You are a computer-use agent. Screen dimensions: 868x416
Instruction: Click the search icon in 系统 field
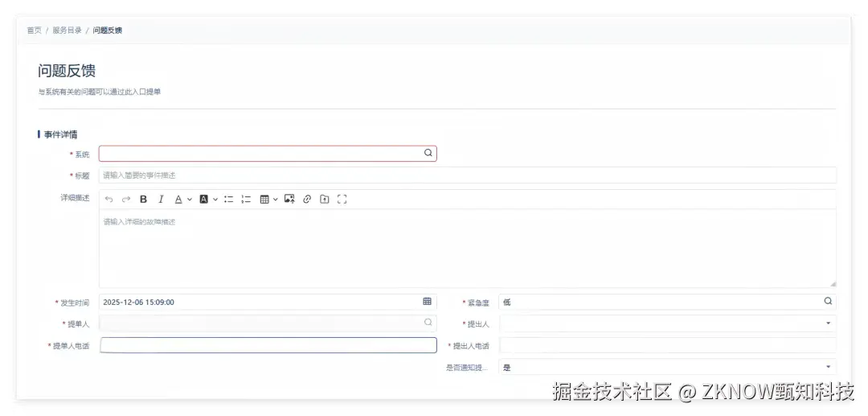point(428,153)
